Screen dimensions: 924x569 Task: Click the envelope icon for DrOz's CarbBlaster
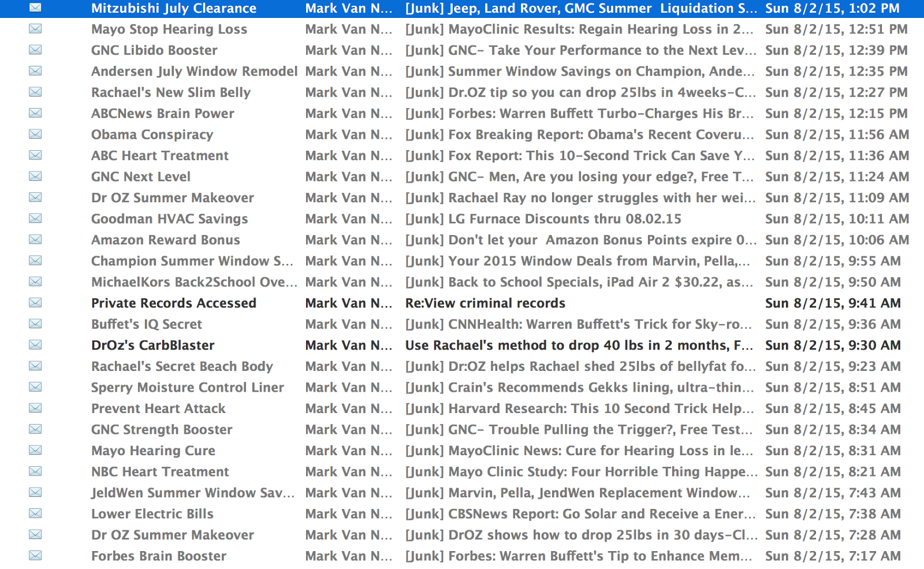click(x=35, y=345)
